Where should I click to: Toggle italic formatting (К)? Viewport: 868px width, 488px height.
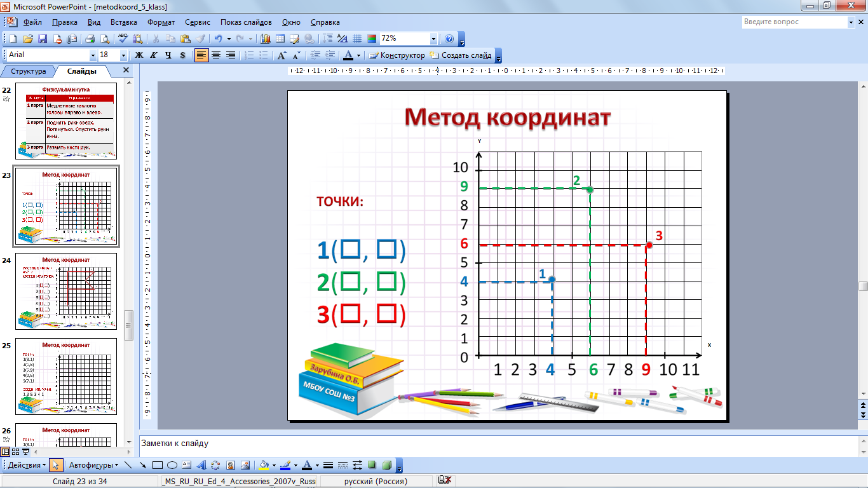click(154, 55)
